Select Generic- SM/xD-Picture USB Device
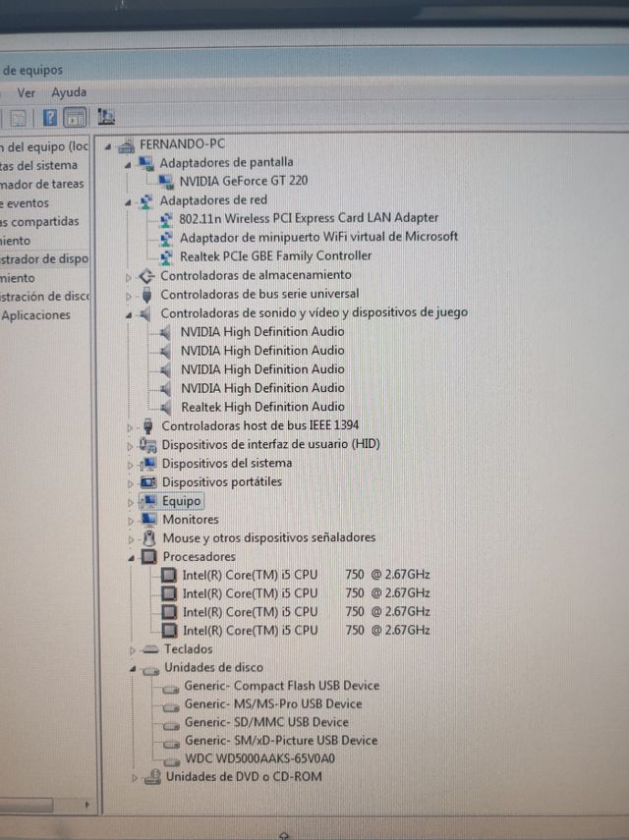629x840 pixels. click(x=281, y=741)
